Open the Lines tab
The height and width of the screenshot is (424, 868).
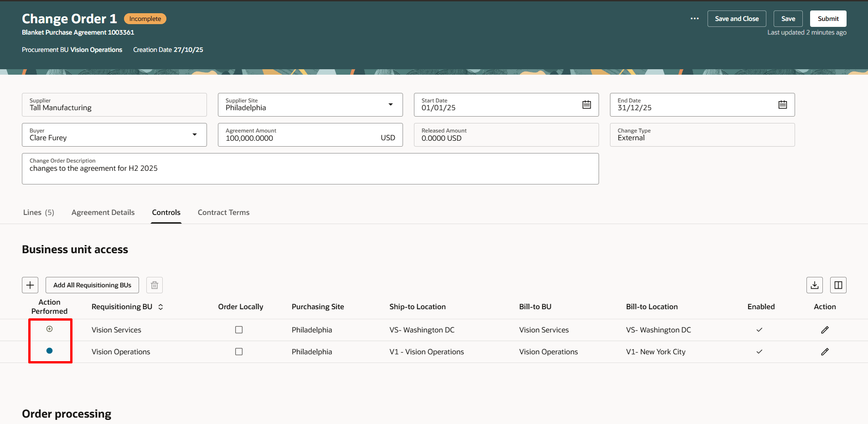[x=38, y=212]
